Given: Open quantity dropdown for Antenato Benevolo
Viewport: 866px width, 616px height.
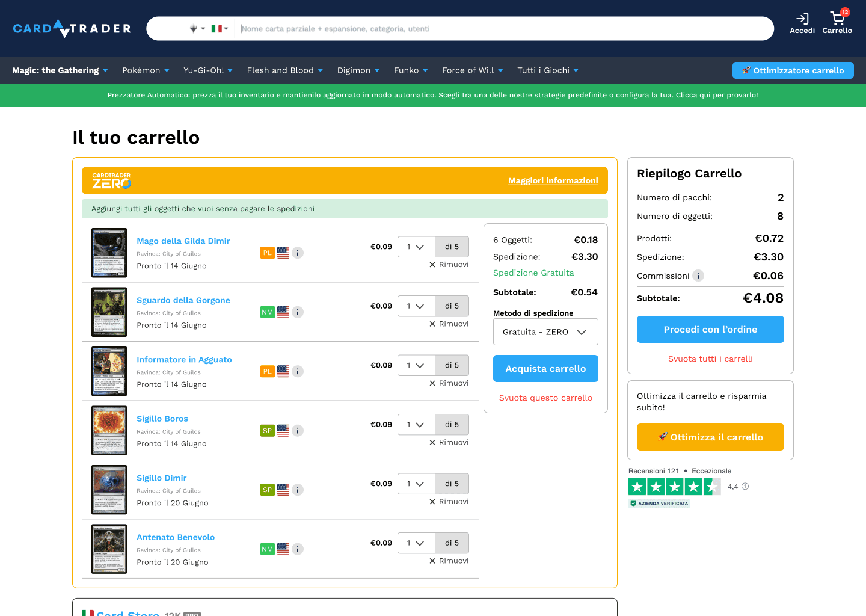Looking at the screenshot, I should 416,543.
